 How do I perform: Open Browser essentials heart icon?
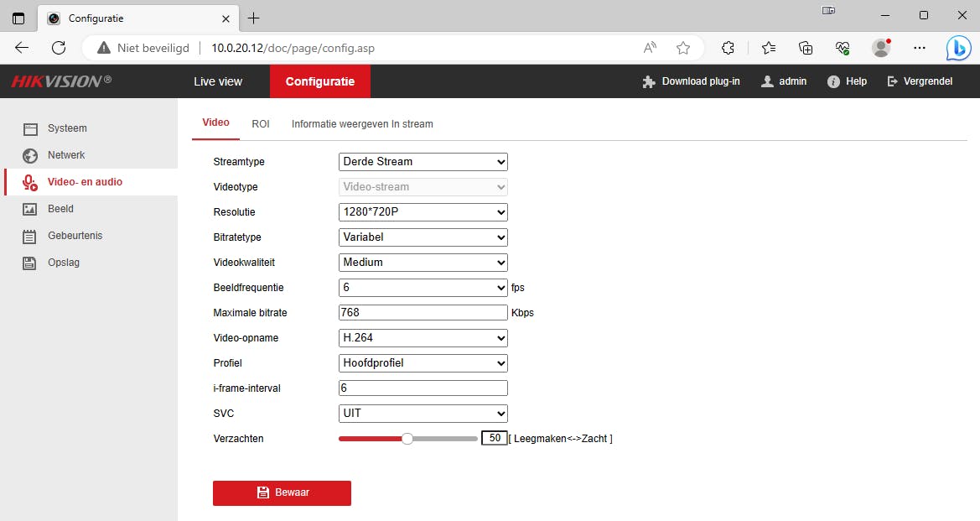point(843,48)
